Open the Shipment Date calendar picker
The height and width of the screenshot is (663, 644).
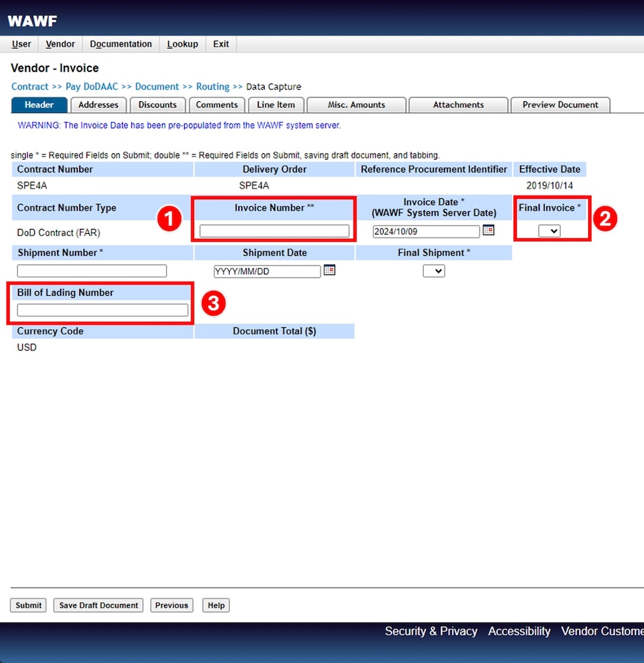pyautogui.click(x=330, y=269)
